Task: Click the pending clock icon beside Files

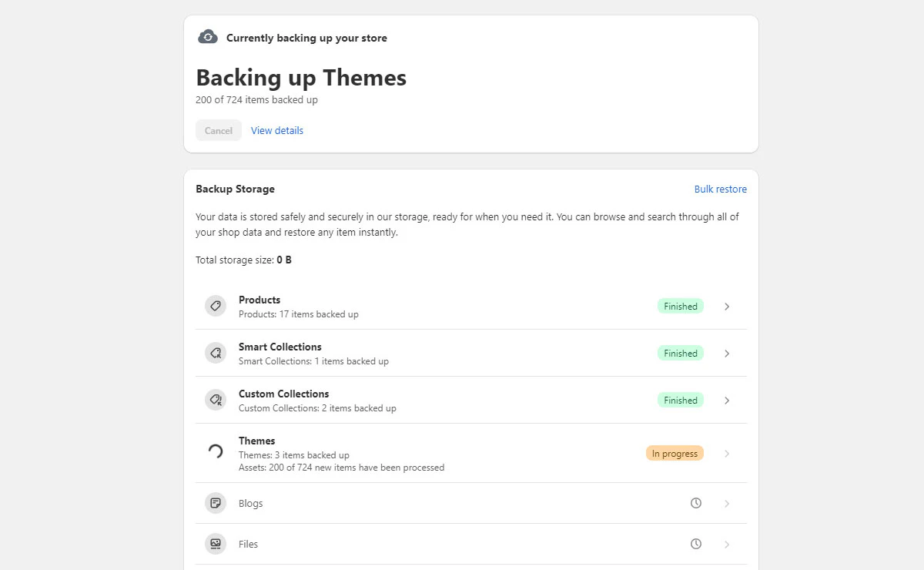Action: 696,544
